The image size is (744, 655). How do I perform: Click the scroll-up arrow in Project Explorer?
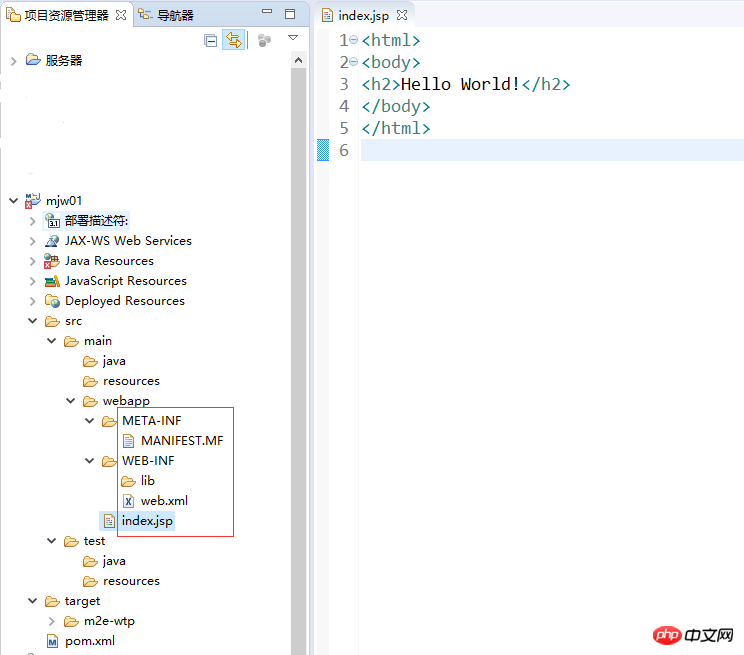click(x=298, y=60)
